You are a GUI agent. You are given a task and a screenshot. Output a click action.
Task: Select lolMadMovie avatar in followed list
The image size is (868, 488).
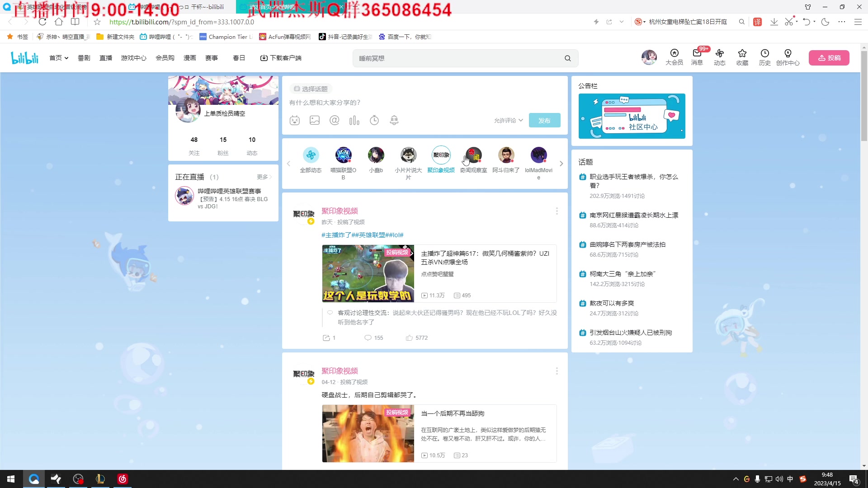539,155
